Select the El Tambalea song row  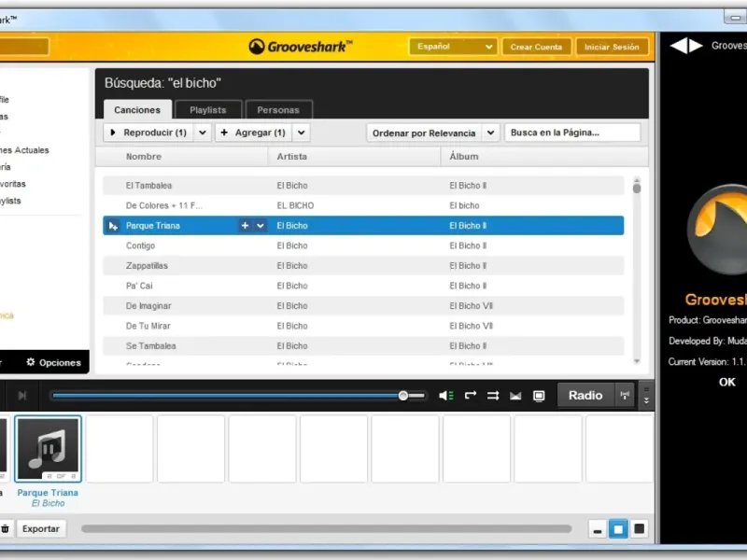(x=363, y=185)
